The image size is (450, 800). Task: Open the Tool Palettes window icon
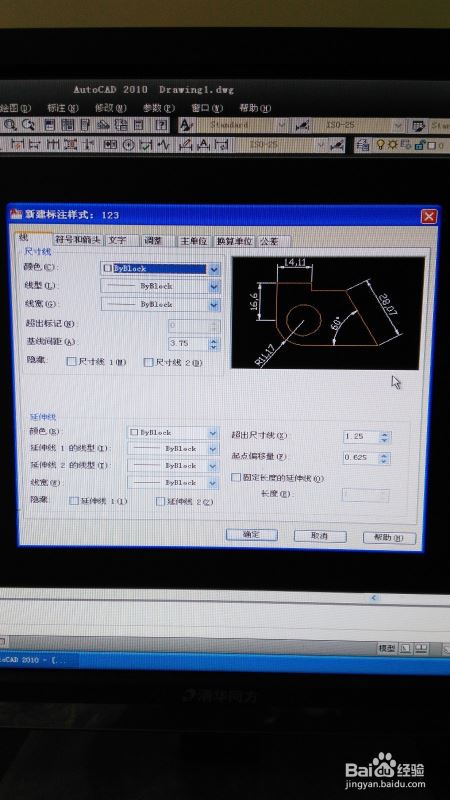click(x=85, y=125)
